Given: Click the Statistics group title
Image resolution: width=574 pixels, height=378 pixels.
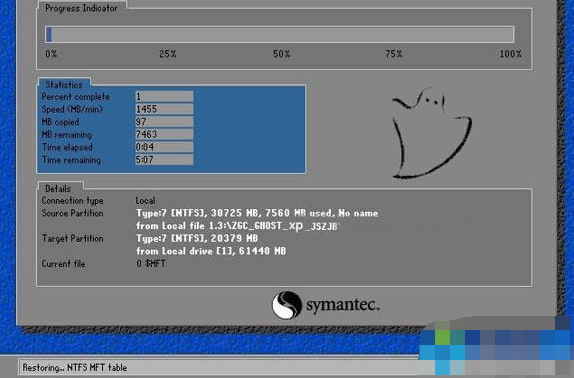Looking at the screenshot, I should pyautogui.click(x=64, y=85).
